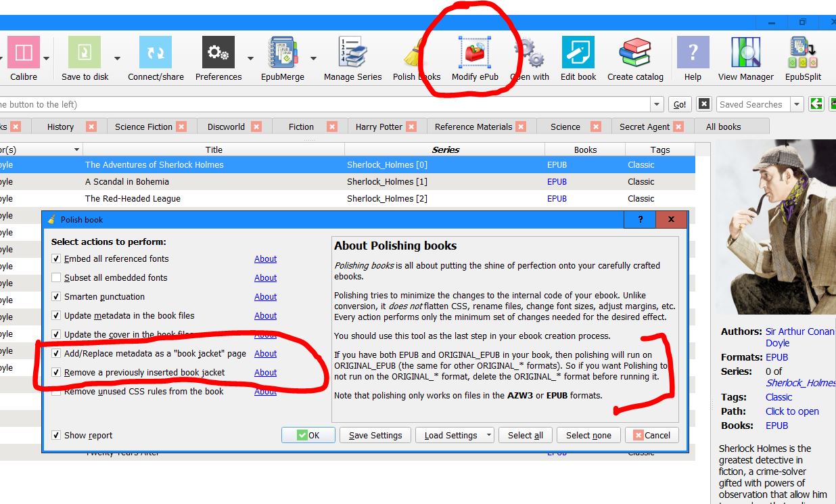Viewport: 836px width, 504px height.
Task: Click the Open with gear icon
Action: 530,52
